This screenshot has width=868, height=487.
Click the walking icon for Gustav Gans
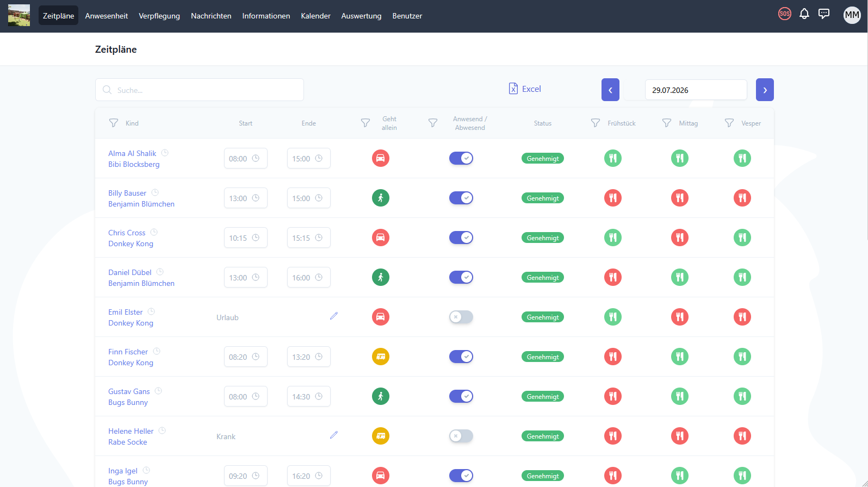[x=381, y=396]
